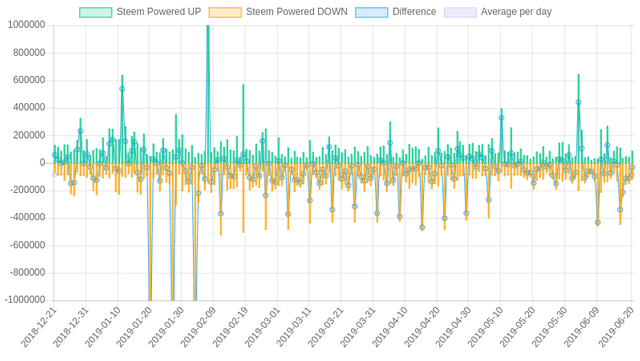This screenshot has height=361, width=640.
Task: Click the 200000 y-axis label
Action: point(29,135)
